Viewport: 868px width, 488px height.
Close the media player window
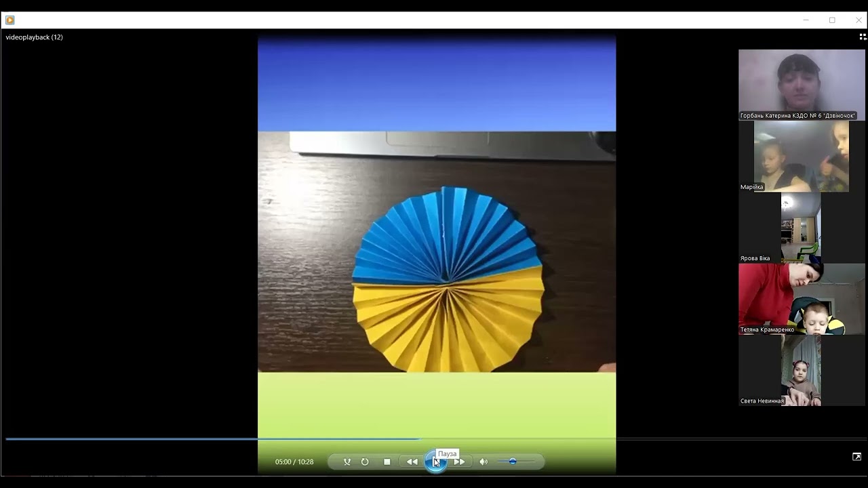point(859,20)
